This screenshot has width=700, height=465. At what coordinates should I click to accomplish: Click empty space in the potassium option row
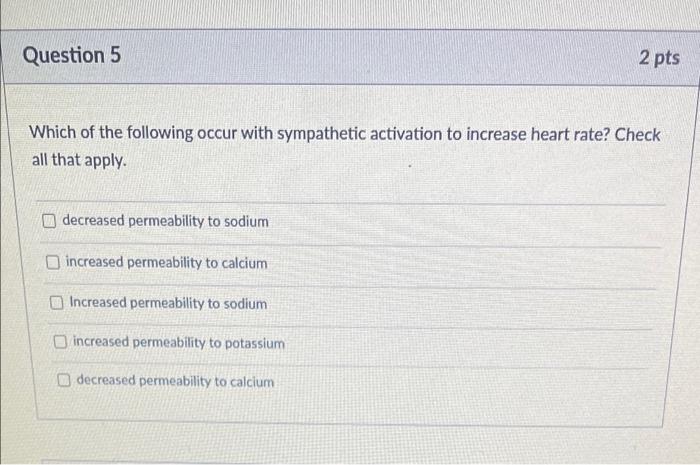[x=467, y=346]
